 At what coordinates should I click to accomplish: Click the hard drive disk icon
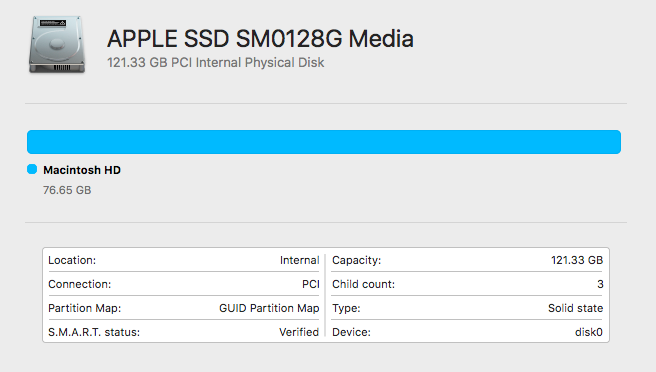coord(57,44)
